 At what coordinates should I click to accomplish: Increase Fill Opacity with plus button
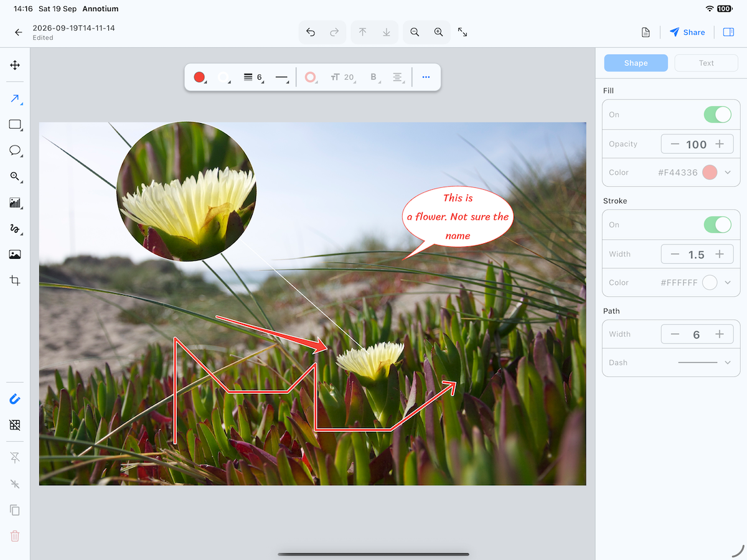click(720, 144)
